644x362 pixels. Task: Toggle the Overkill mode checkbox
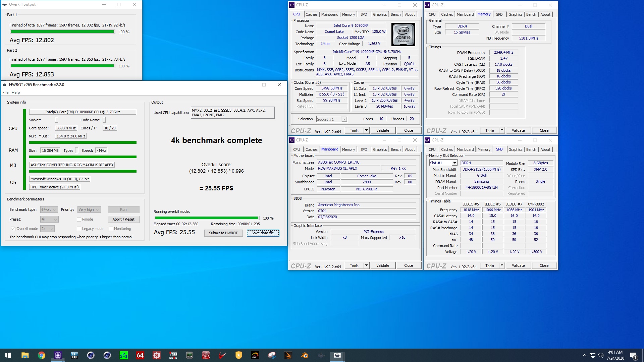[x=13, y=229]
